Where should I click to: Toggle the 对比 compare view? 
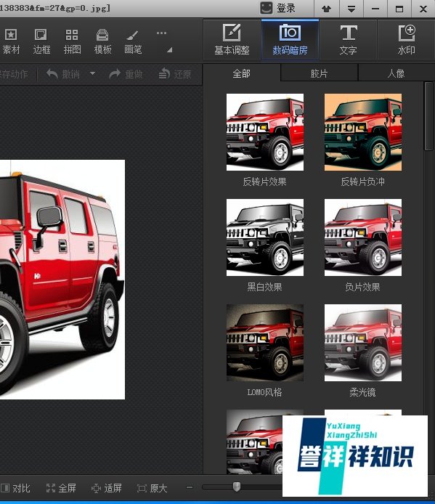pyautogui.click(x=16, y=488)
